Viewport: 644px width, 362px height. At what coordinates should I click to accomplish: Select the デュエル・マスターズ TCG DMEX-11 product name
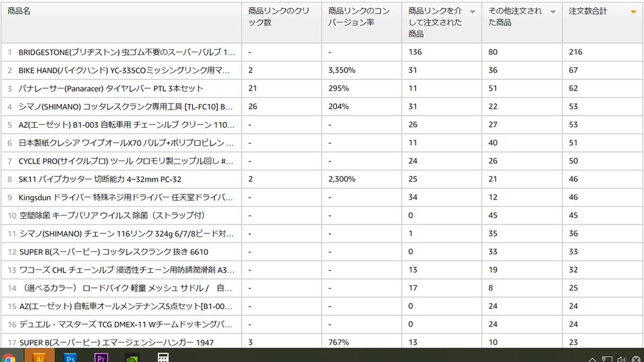click(x=126, y=324)
